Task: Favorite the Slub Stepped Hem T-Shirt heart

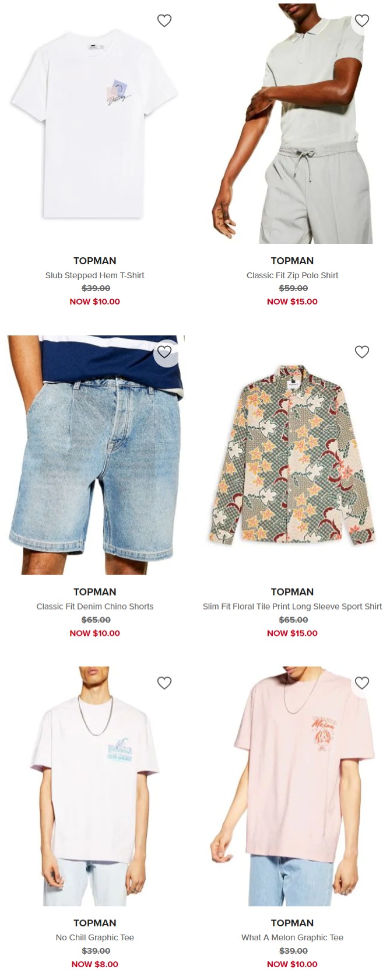Action: point(164,20)
